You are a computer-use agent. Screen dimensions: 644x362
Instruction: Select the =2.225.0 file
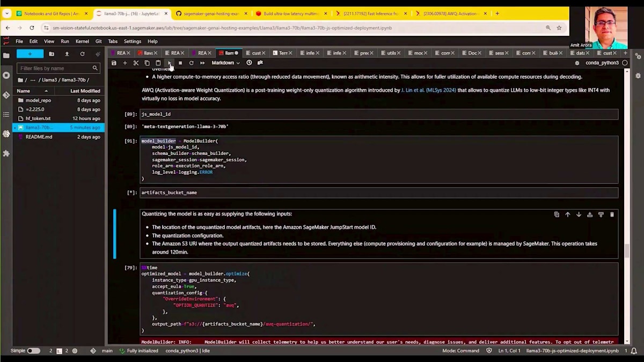[x=58, y=109]
